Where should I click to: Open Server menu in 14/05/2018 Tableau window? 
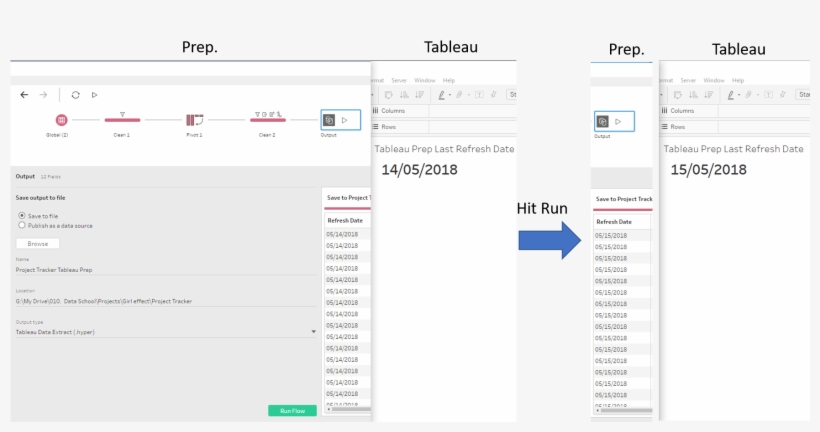click(x=399, y=81)
